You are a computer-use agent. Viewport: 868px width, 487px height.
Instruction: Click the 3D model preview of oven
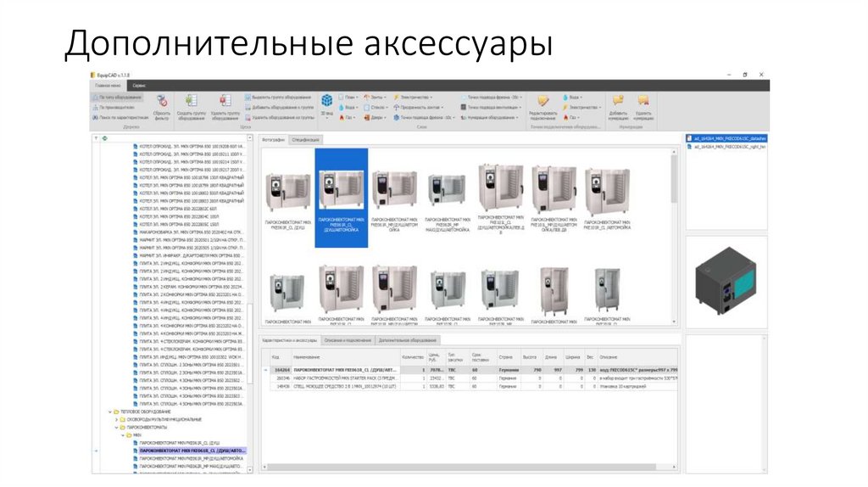(726, 280)
